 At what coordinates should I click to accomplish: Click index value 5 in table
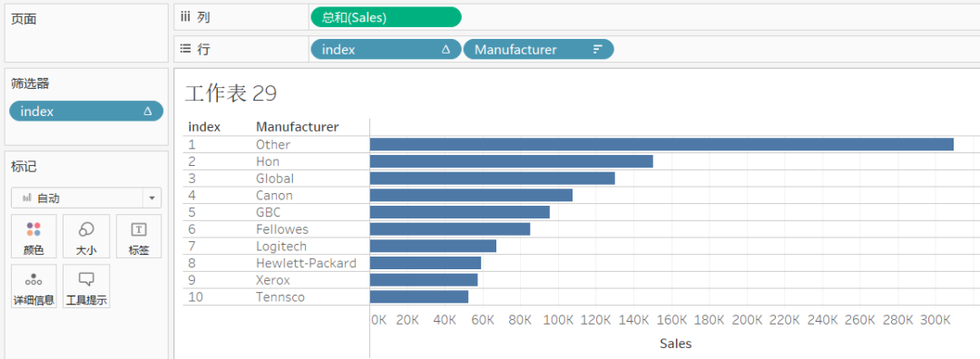click(x=191, y=212)
